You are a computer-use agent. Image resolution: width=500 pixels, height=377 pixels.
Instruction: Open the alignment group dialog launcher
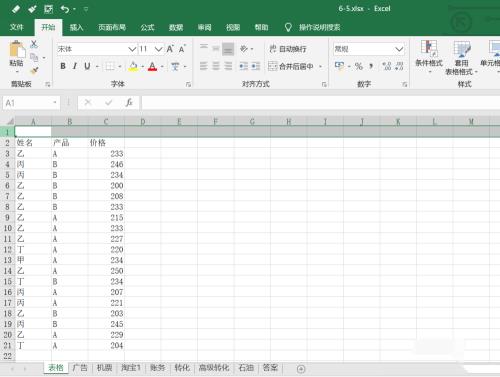[324, 85]
